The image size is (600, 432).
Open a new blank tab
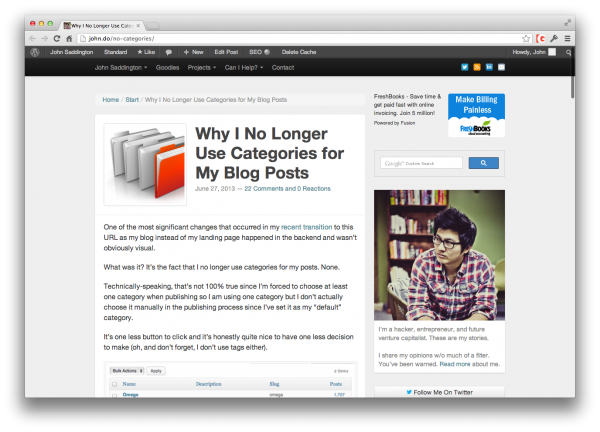point(153,26)
